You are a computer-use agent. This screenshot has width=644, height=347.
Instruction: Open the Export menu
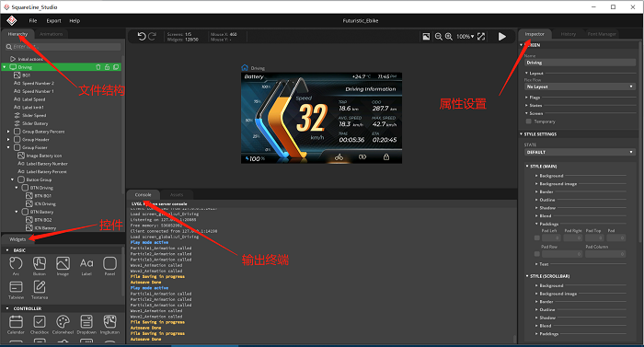click(x=53, y=20)
